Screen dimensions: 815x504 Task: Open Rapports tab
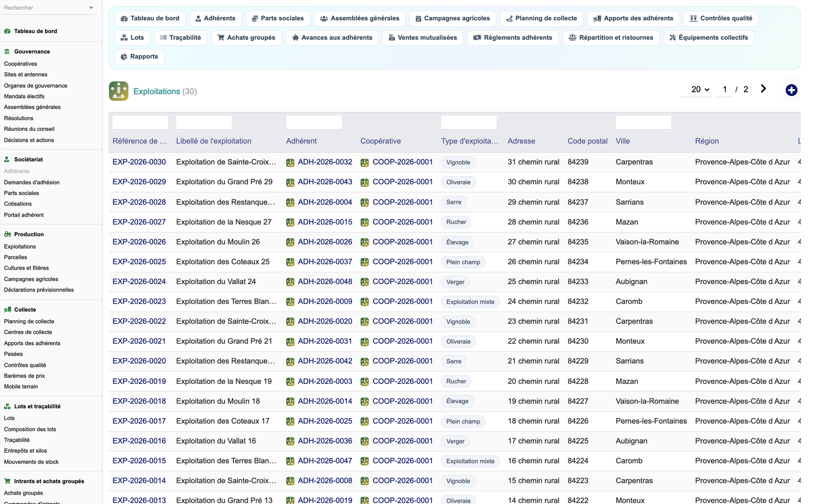pyautogui.click(x=139, y=57)
